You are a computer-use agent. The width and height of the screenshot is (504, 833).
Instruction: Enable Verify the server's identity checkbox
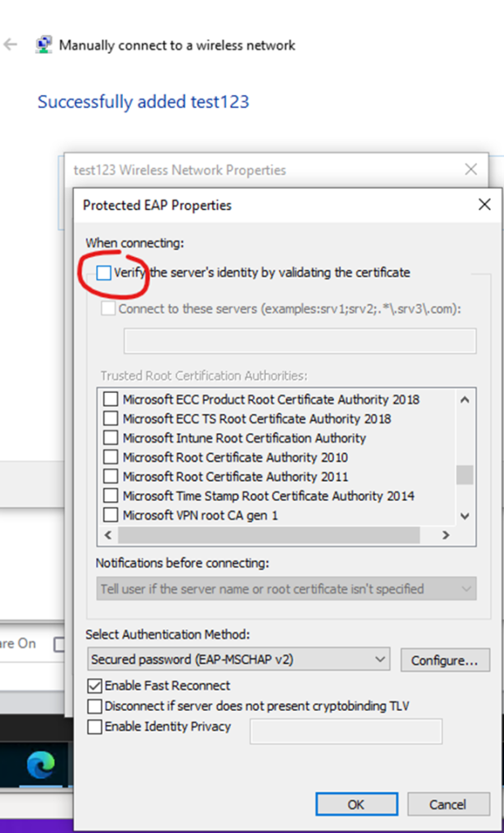coord(103,273)
